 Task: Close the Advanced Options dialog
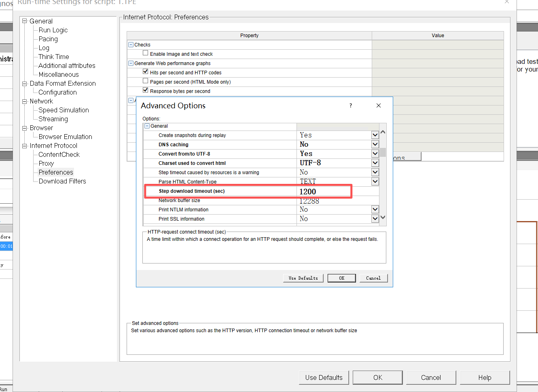point(379,105)
